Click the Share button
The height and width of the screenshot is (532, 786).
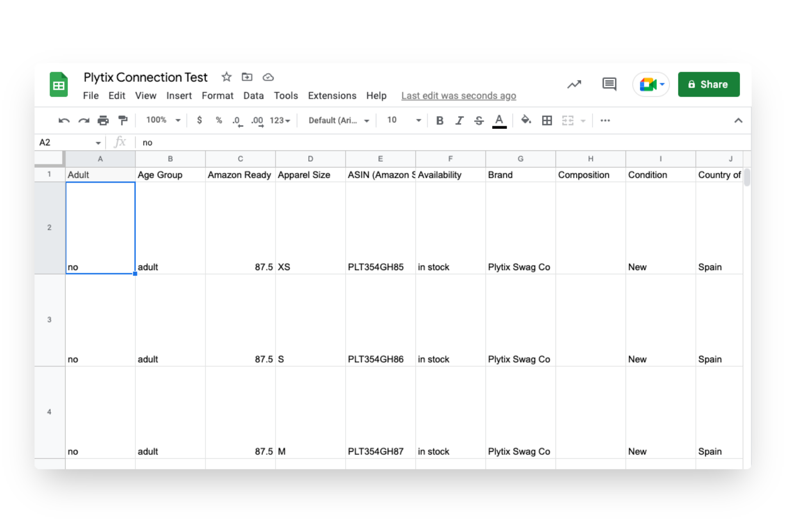pyautogui.click(x=709, y=84)
